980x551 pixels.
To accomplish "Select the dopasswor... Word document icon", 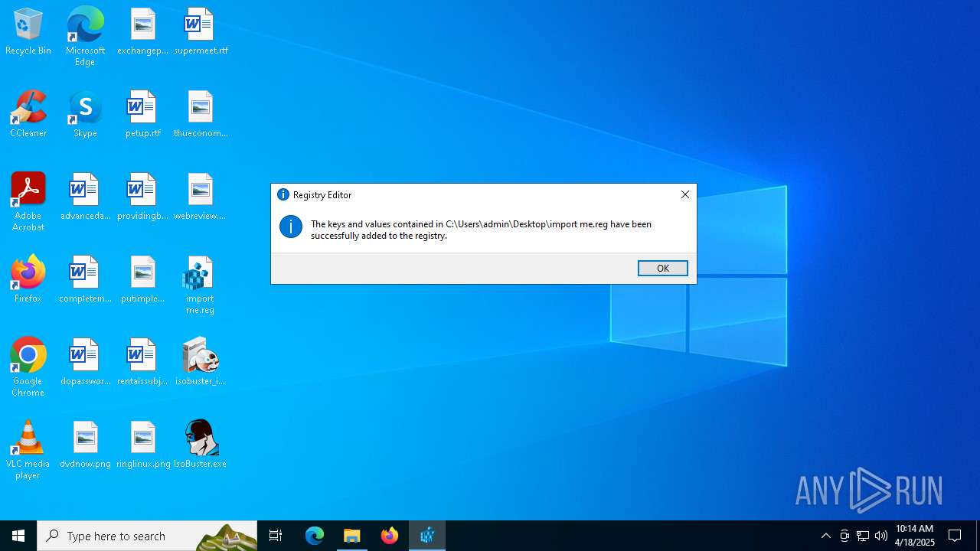I will coord(85,363).
